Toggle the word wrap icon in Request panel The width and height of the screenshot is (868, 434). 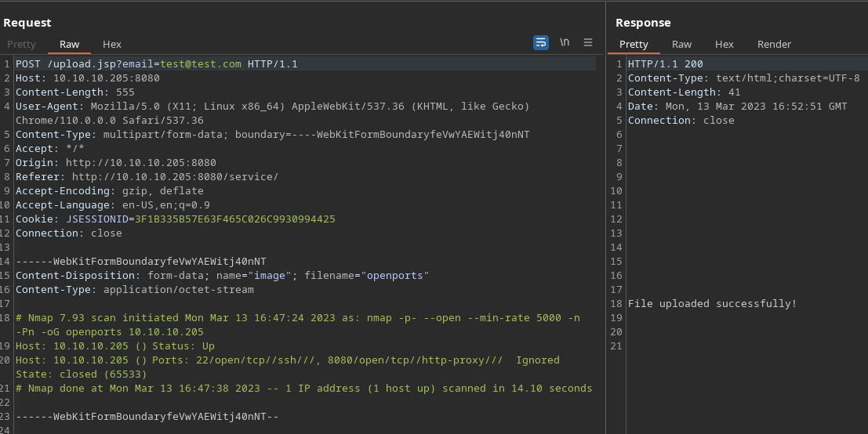[541, 43]
